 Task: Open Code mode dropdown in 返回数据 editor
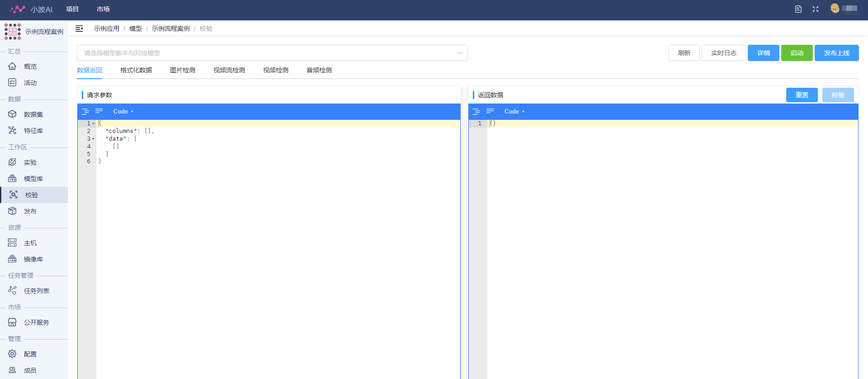(x=514, y=111)
